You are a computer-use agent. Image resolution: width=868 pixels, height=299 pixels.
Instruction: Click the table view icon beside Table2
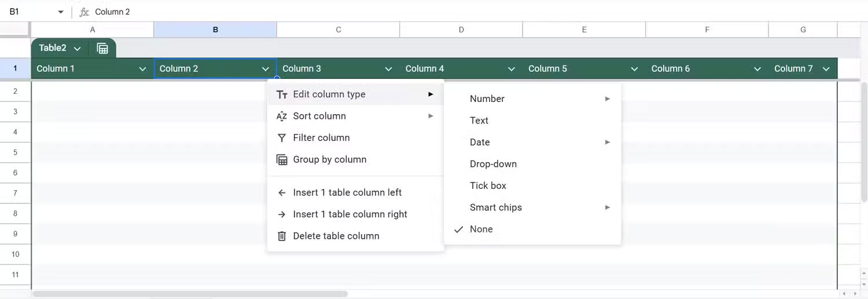click(102, 49)
